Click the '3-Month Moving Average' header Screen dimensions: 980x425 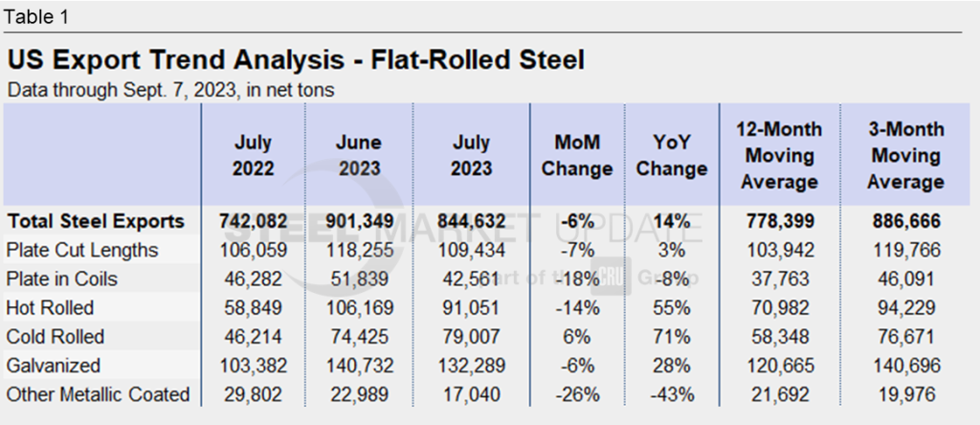(x=903, y=155)
